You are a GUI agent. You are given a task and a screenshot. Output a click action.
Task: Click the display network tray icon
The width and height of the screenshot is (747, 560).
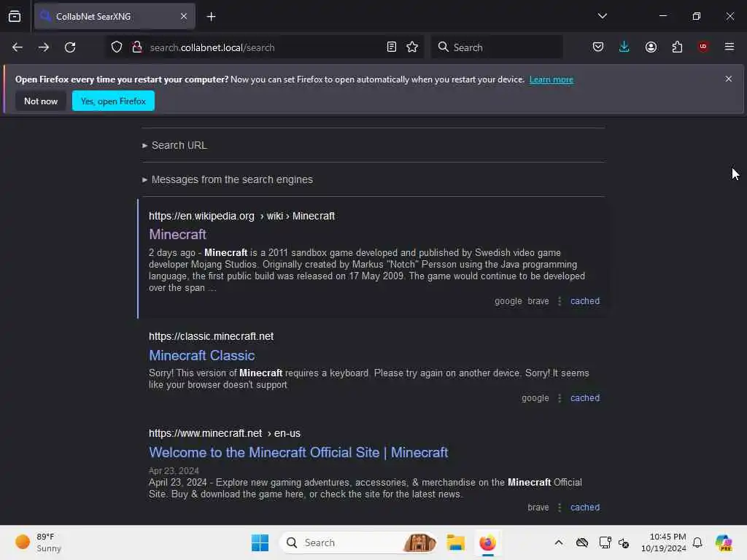click(605, 542)
